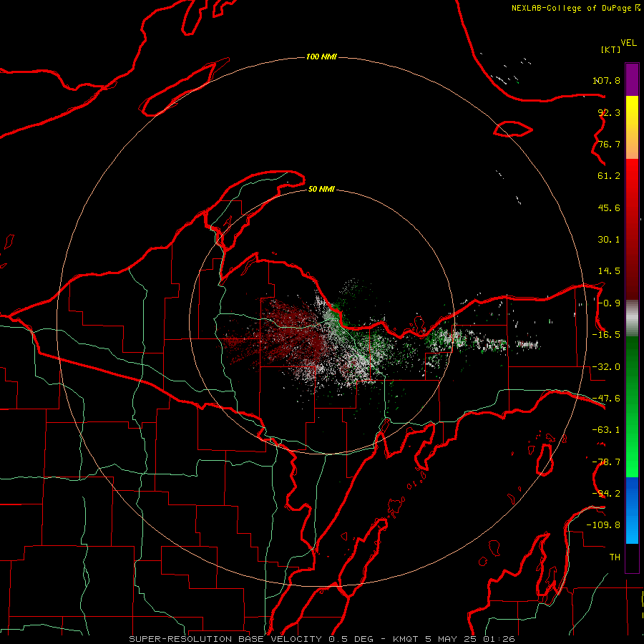
Task: Click the 100 NMI range ring label
Action: 321,57
